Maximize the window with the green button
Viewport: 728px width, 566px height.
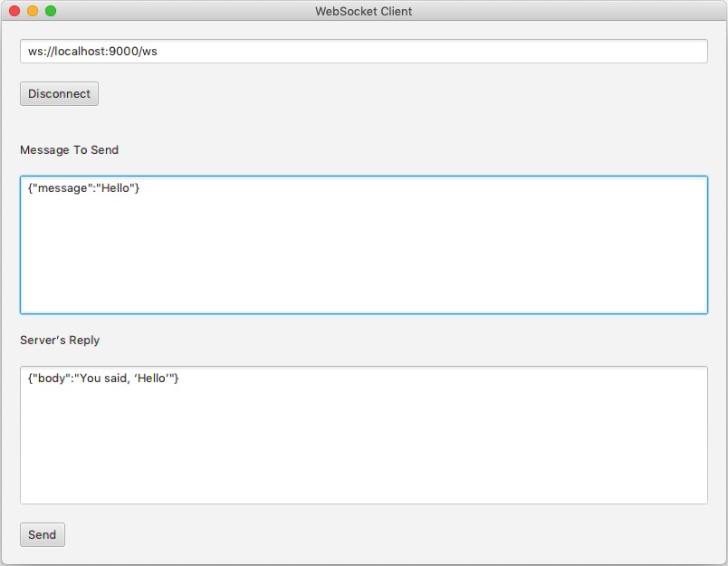click(51, 11)
